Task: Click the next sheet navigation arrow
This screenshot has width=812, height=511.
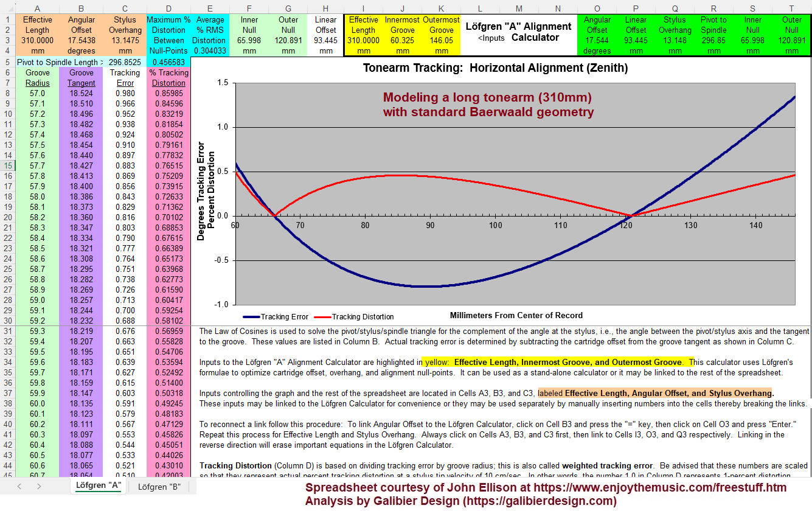Action: point(38,486)
